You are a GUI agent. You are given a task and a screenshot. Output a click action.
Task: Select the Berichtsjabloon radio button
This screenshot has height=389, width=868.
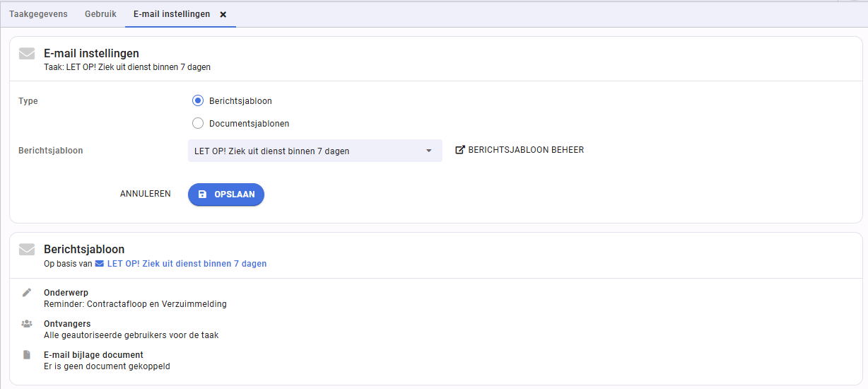pos(198,101)
